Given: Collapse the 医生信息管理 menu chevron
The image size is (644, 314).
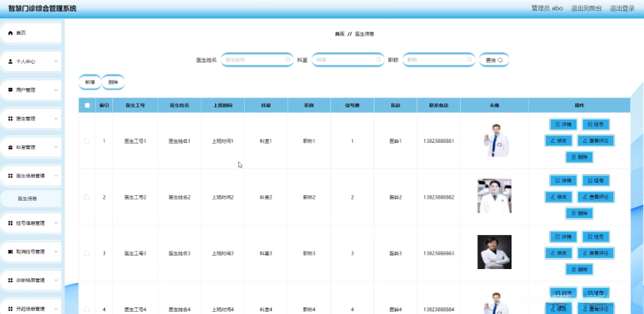Looking at the screenshot, I should pos(56,175).
